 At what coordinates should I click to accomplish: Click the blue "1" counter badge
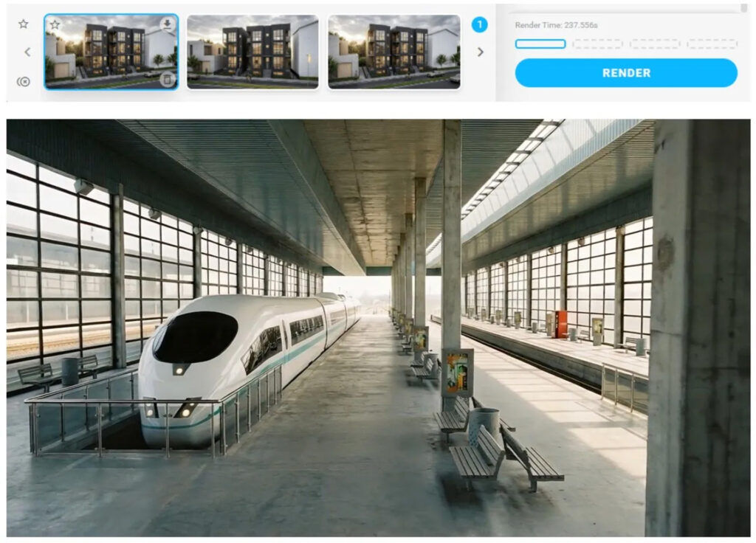click(481, 25)
